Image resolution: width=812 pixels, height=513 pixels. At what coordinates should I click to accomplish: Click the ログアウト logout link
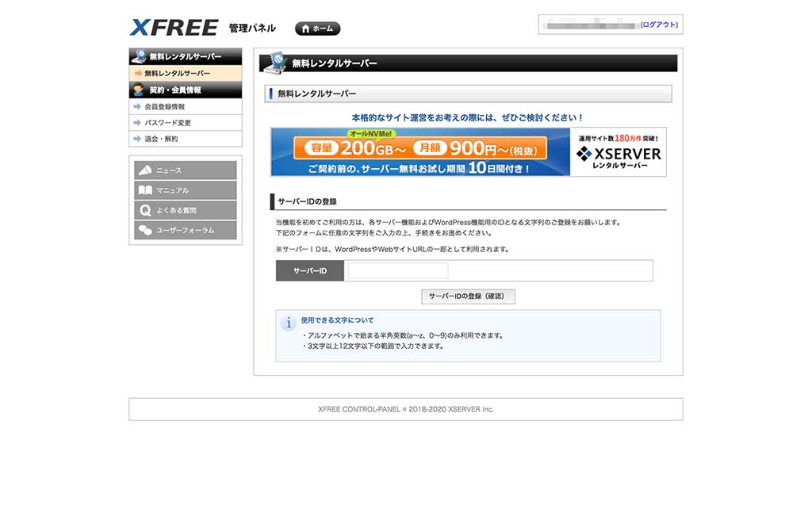pyautogui.click(x=659, y=25)
